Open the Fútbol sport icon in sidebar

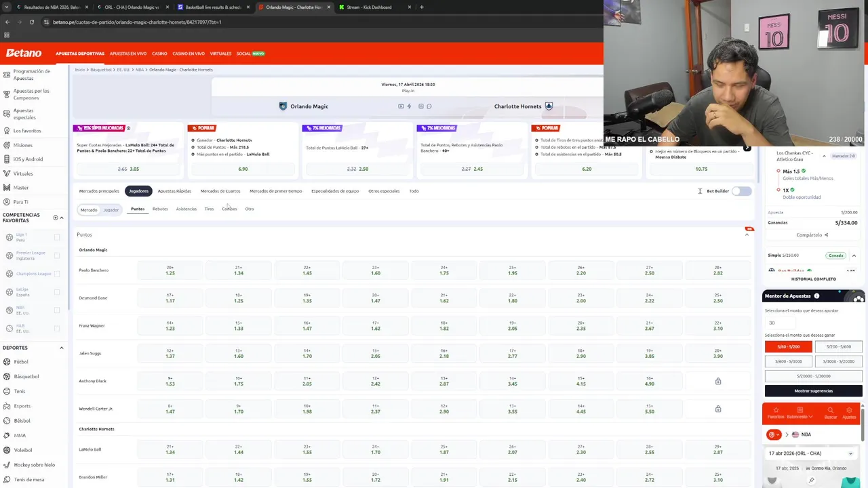(6, 362)
